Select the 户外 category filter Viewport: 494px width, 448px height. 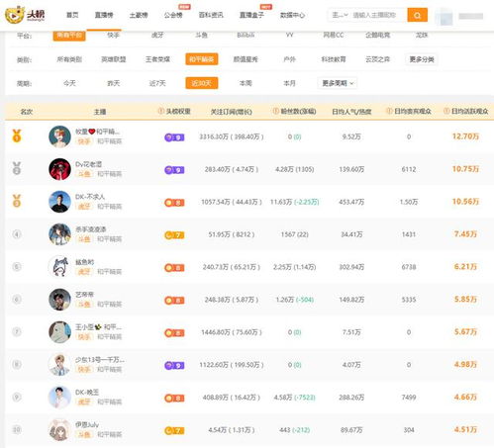[x=289, y=59]
